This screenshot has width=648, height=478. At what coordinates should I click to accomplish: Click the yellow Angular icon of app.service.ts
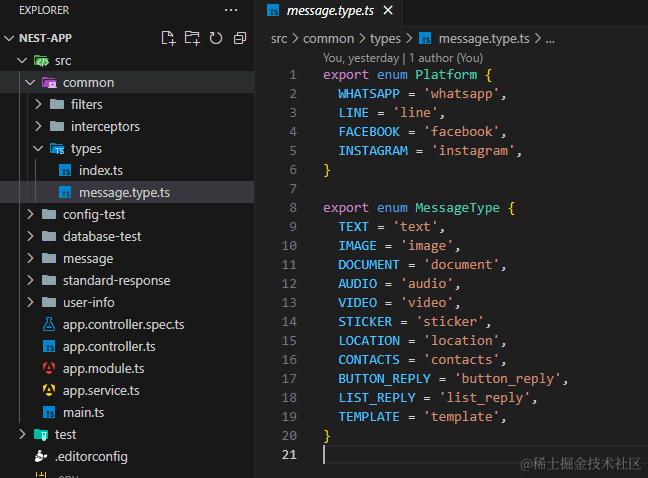pos(49,390)
